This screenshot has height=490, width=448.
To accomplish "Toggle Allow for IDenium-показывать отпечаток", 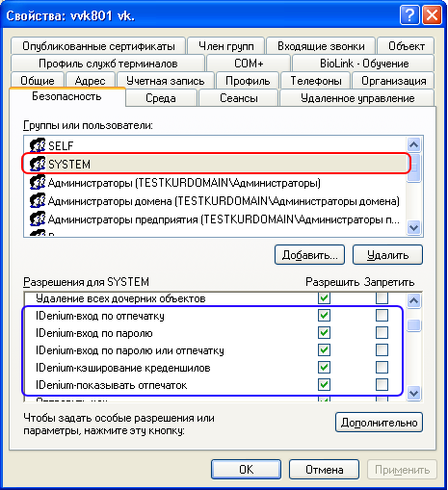I will coord(324,384).
